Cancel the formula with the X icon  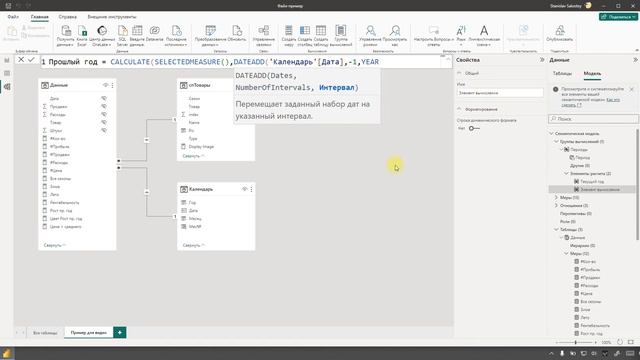(x=21, y=60)
